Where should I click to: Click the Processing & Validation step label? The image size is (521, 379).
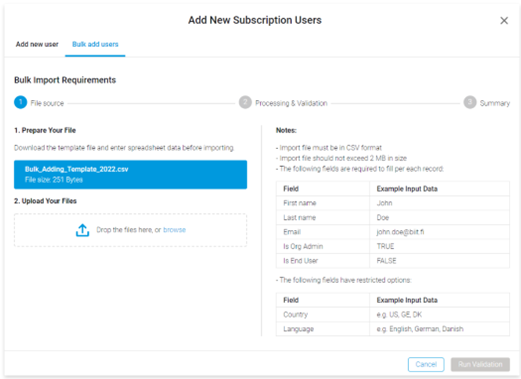291,103
